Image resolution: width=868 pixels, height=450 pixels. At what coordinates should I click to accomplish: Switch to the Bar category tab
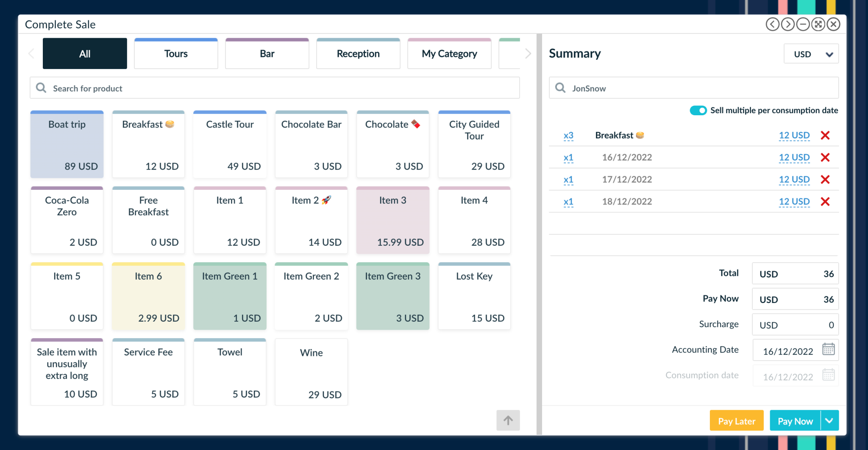coord(267,53)
